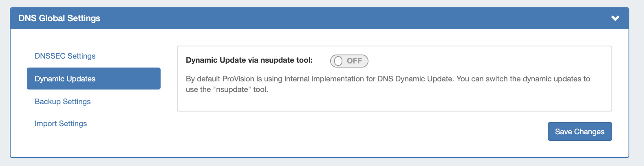The image size is (644, 166).
Task: Go to Backup Settings
Action: point(62,102)
